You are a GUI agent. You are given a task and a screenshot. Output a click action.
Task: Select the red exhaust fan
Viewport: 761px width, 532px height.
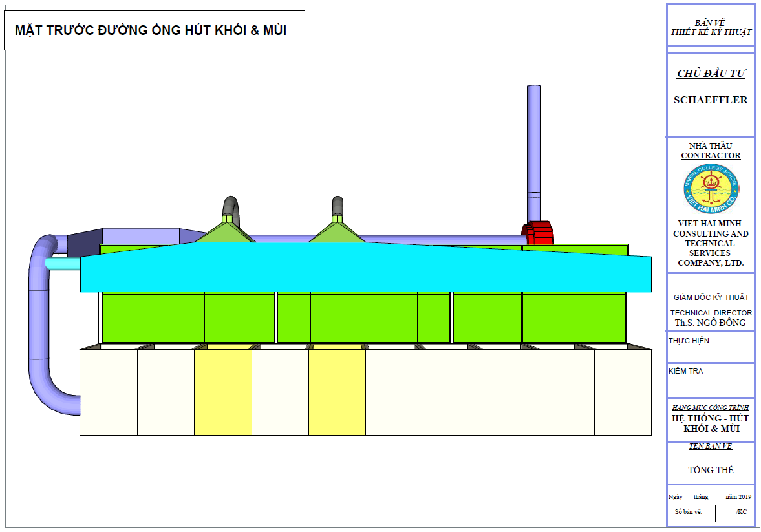[x=538, y=233]
